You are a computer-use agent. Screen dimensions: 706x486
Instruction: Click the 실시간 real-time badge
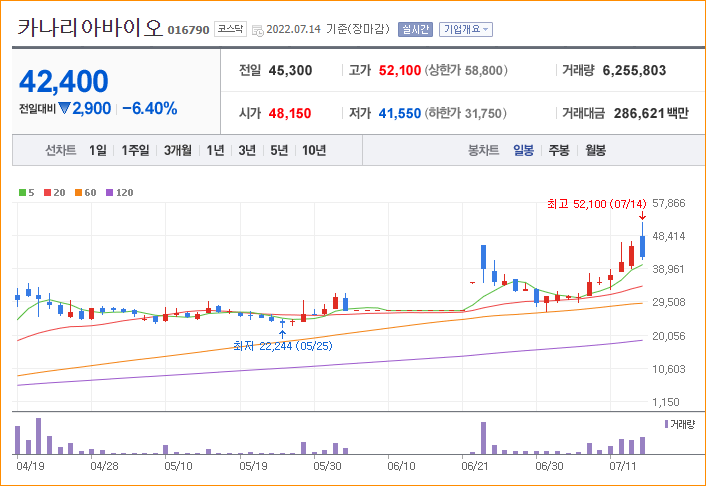point(415,29)
